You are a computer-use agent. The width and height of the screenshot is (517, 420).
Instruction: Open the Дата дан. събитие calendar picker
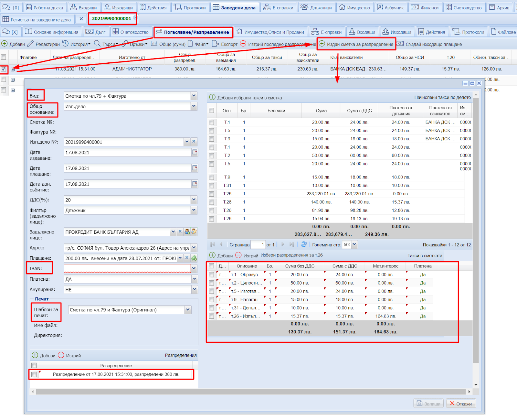[195, 184]
